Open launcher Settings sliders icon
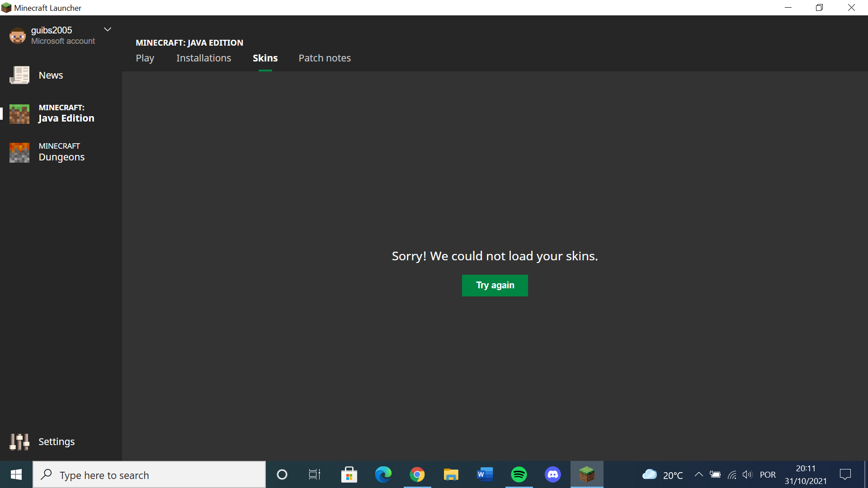The width and height of the screenshot is (868, 488). click(19, 441)
